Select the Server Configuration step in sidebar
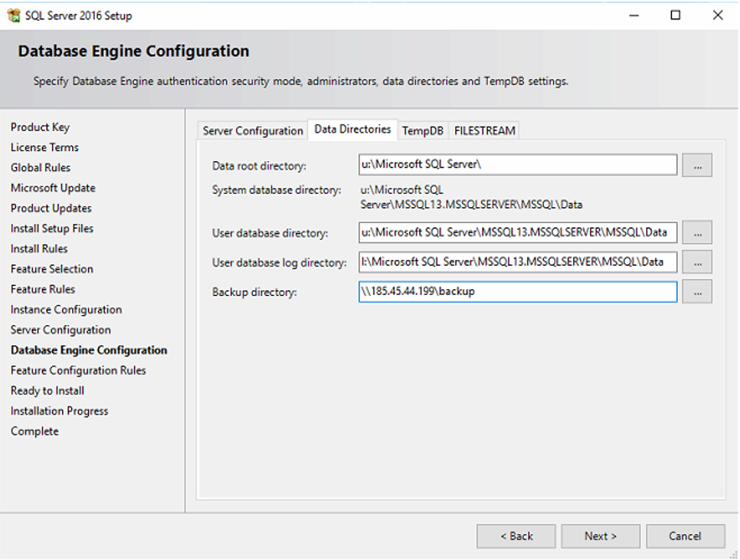Image resolution: width=740 pixels, height=560 pixels. pyautogui.click(x=61, y=330)
